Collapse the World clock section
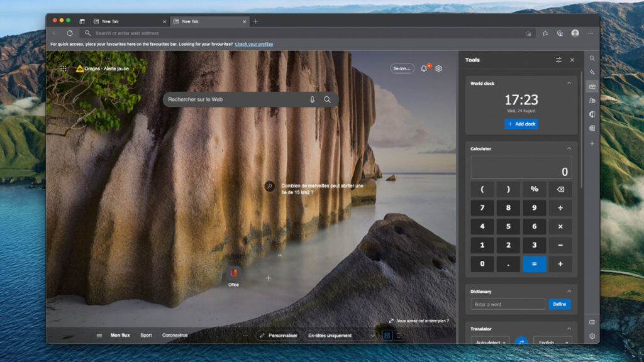This screenshot has width=644, height=362. (569, 83)
